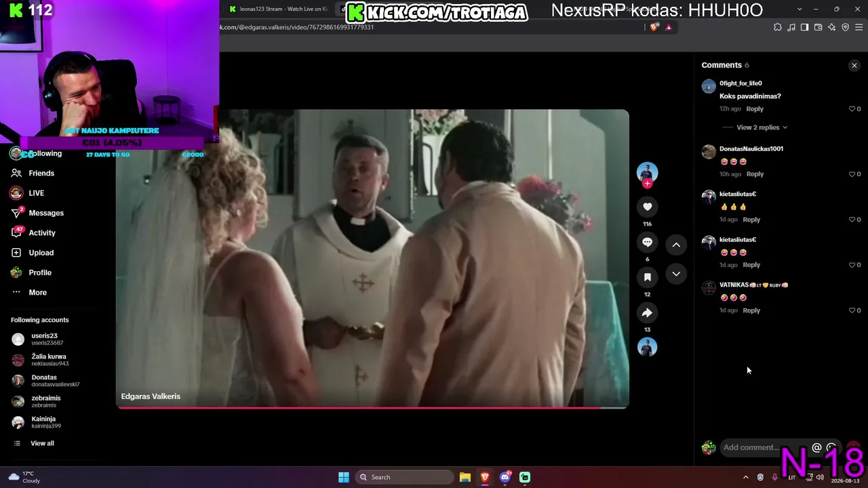Toggle the browser sidebar panel
This screenshot has width=868, height=488.
(x=804, y=27)
